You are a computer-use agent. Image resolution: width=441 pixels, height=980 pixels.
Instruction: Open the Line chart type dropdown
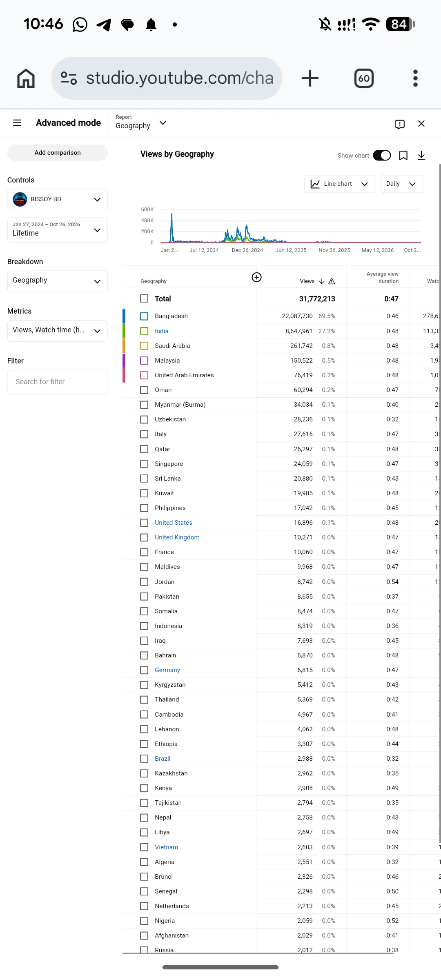[x=340, y=184]
